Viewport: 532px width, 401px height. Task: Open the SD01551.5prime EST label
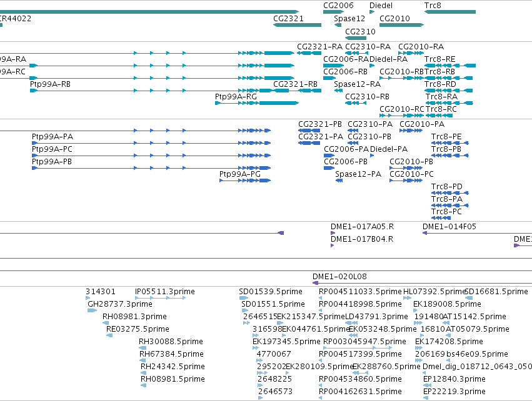273,304
